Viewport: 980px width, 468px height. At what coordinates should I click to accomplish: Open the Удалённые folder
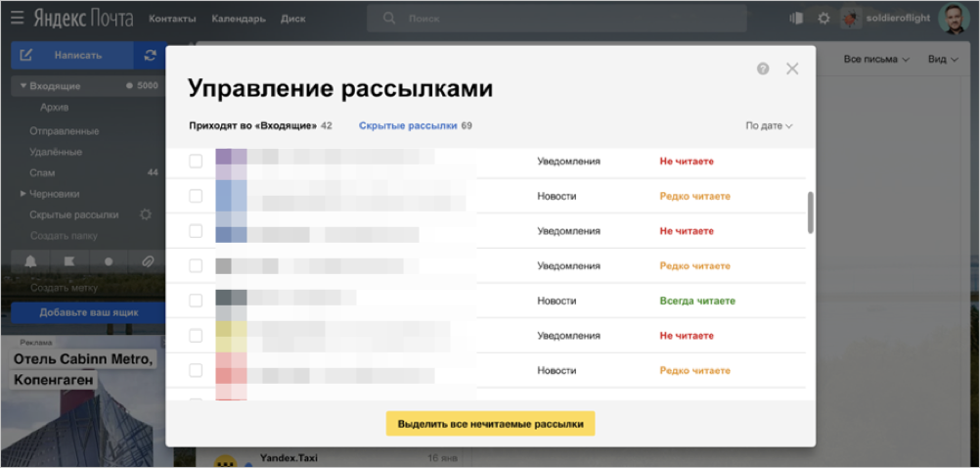pyautogui.click(x=56, y=152)
